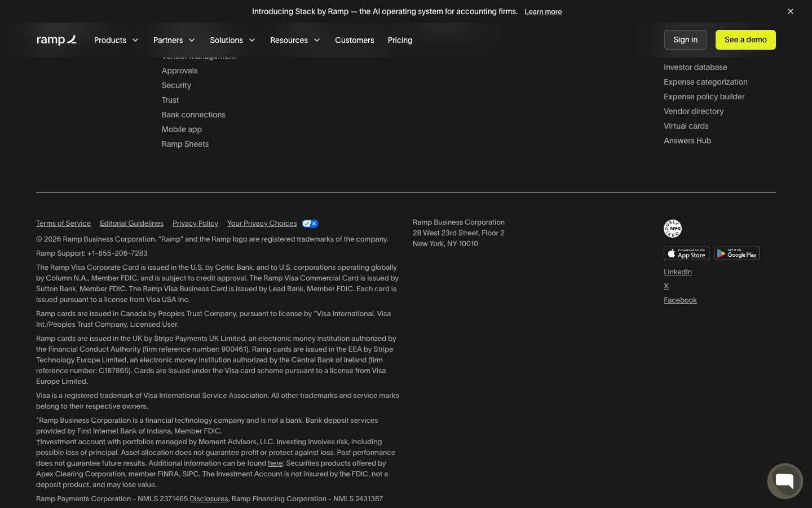Screen dimensions: 812x508
Task: Expand the Products dropdown menu
Action: point(116,40)
